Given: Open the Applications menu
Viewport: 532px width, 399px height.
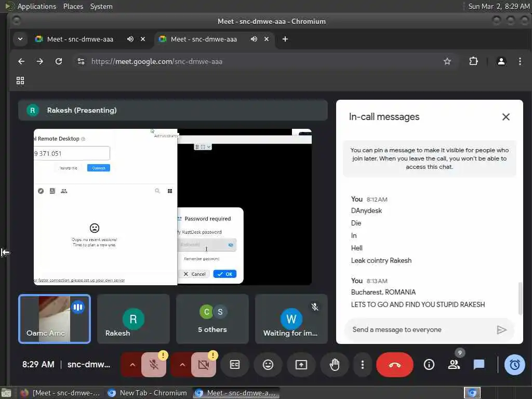Looking at the screenshot, I should tap(37, 6).
